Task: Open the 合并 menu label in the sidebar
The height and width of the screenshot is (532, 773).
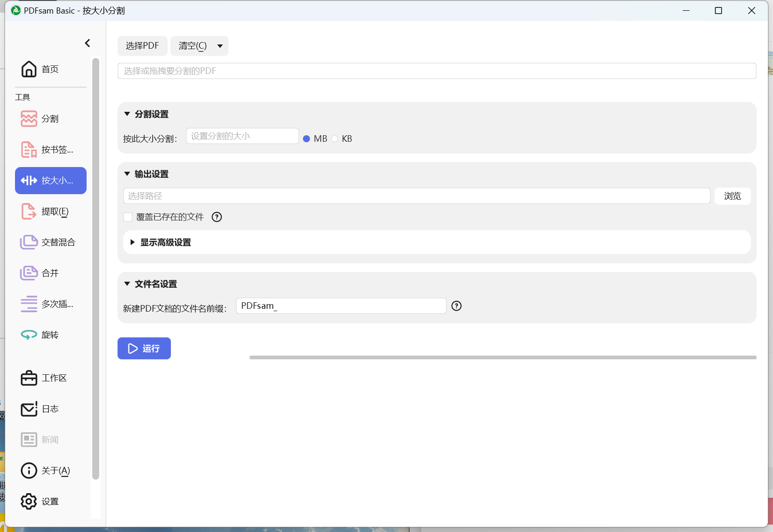Action: (50, 273)
